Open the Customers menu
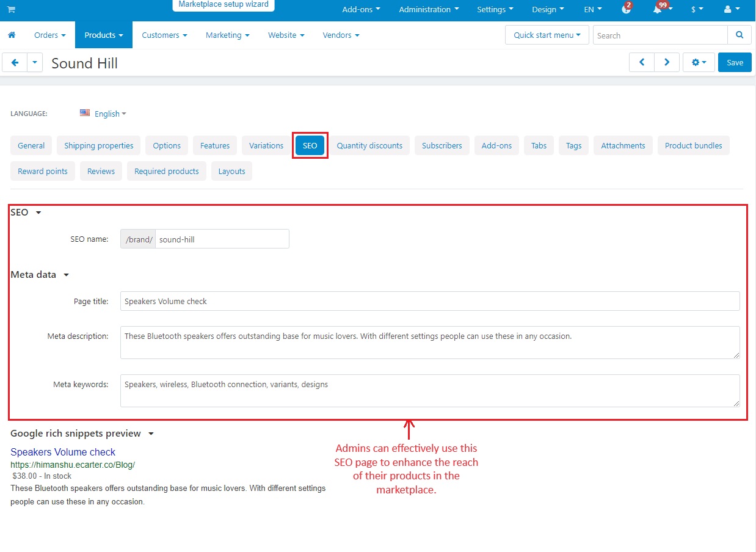This screenshot has width=756, height=552. [x=164, y=35]
